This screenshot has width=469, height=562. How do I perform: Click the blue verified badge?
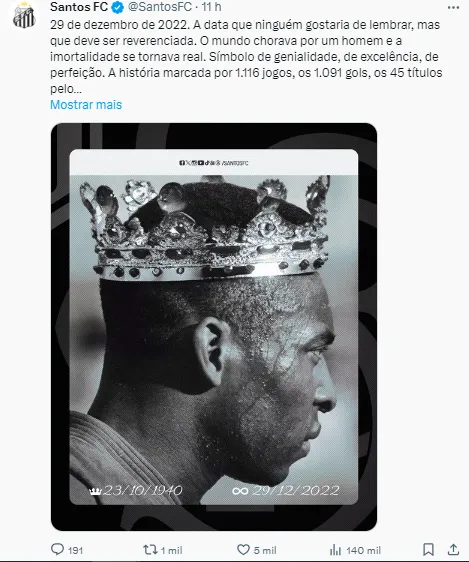pyautogui.click(x=118, y=7)
